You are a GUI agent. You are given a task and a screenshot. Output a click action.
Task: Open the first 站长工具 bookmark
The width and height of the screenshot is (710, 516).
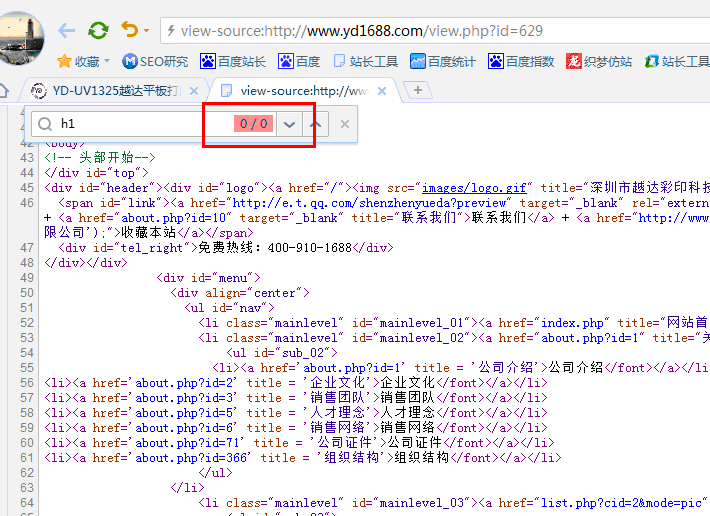(x=365, y=61)
